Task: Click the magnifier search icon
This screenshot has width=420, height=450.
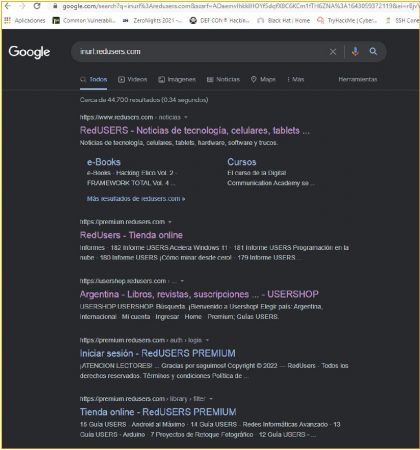Action: coord(373,51)
